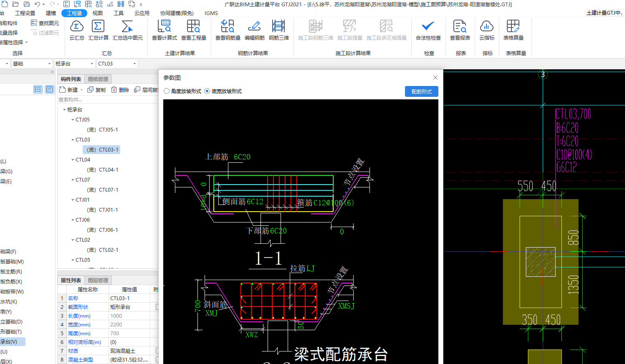This screenshot has height=364, width=625.
Task: Switch navigation to list view icon
Action: pos(38,89)
